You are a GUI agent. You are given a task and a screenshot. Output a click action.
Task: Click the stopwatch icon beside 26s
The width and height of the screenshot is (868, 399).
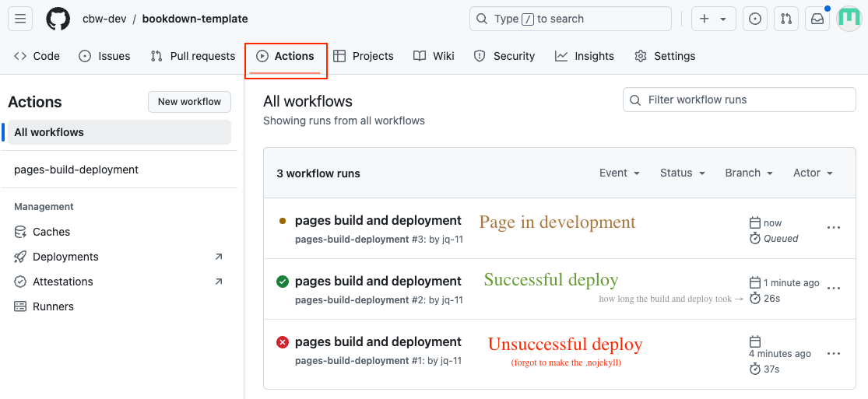pyautogui.click(x=754, y=299)
